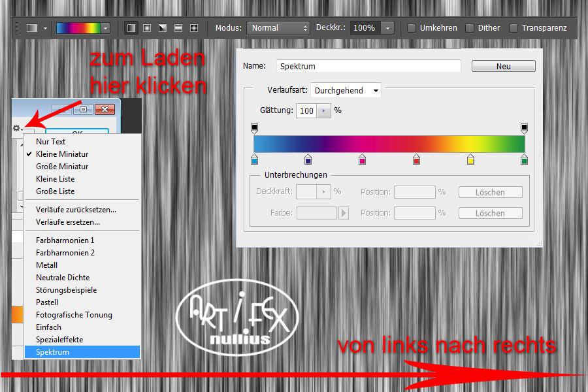Open the Modus Normal dropdown
This screenshot has height=392, width=588.
coord(278,28)
